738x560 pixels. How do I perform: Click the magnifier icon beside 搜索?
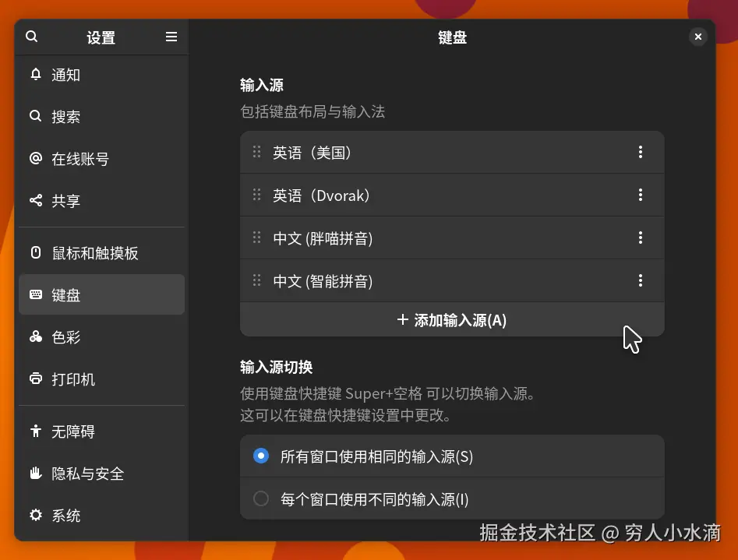[x=36, y=116]
